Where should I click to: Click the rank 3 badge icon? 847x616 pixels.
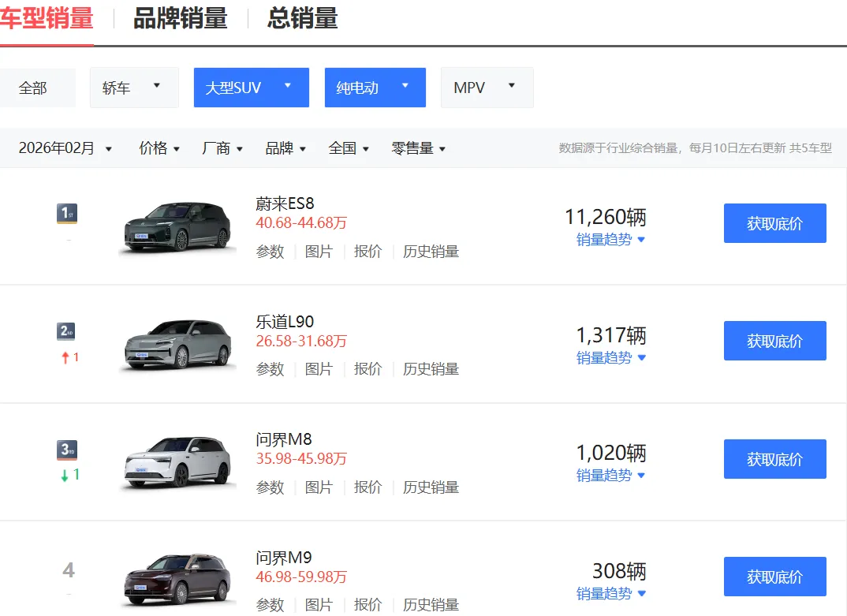67,450
